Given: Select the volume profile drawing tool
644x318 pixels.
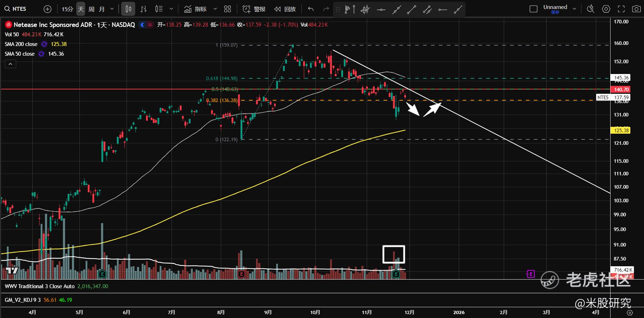Looking at the screenshot, I should pyautogui.click(x=350, y=10).
